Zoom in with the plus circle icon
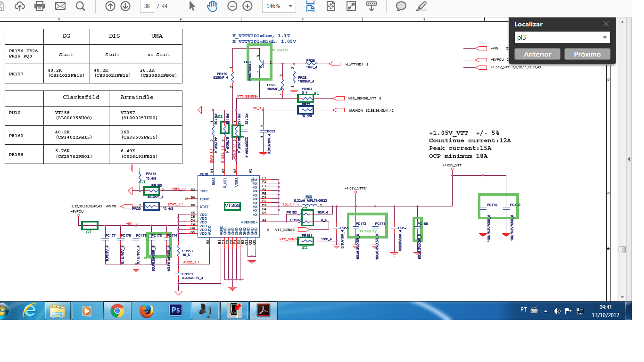644x362 pixels. [248, 6]
